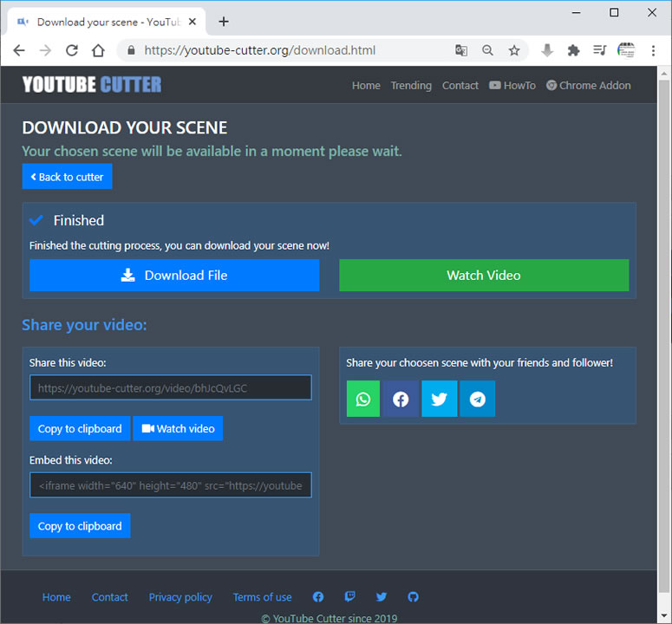Share scene on Facebook square icon
This screenshot has width=672, height=624.
tap(401, 399)
